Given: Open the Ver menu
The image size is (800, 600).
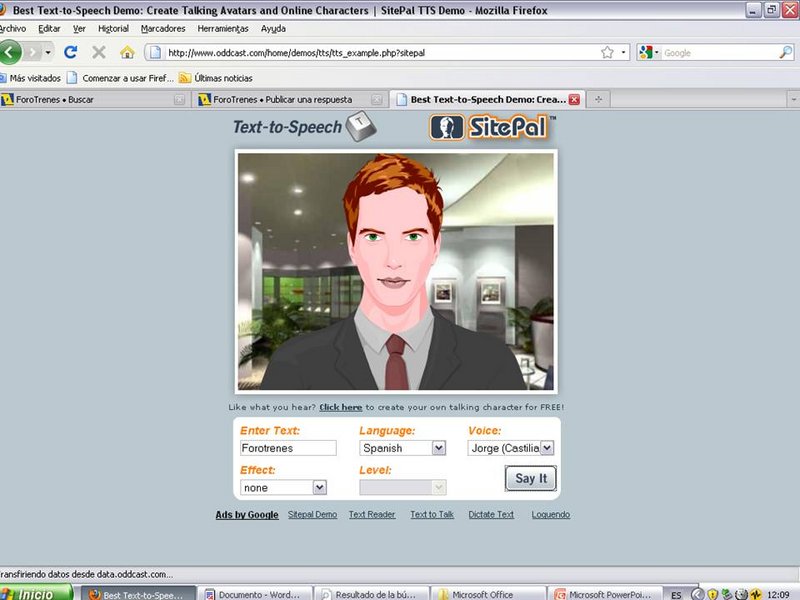Looking at the screenshot, I should pyautogui.click(x=79, y=29).
